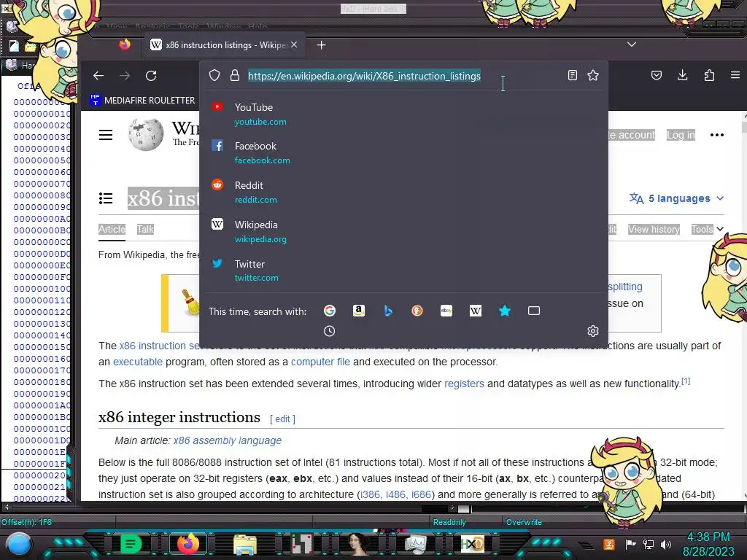This screenshot has width=747, height=560.
Task: Open the volume speaker tray icon
Action: pos(666,544)
